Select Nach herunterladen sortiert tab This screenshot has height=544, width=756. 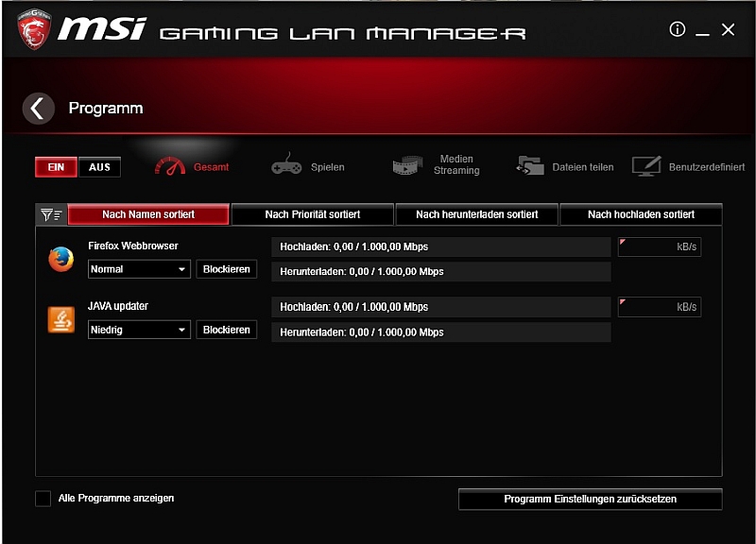tap(476, 215)
